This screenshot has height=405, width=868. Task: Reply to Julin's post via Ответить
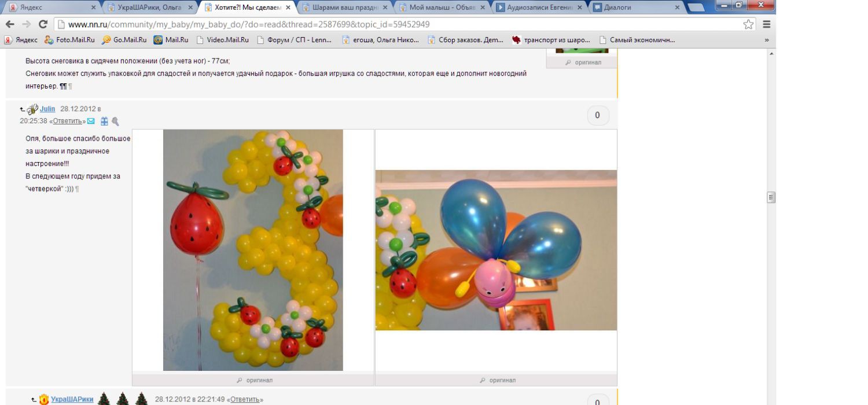(68, 121)
